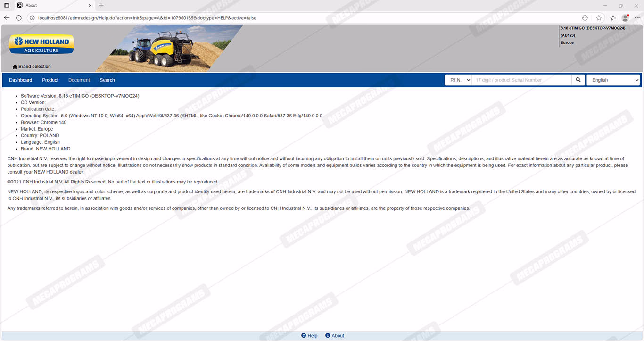Click the home icon beside Brand selection
Screen dimensions: 644x341
(x=15, y=67)
